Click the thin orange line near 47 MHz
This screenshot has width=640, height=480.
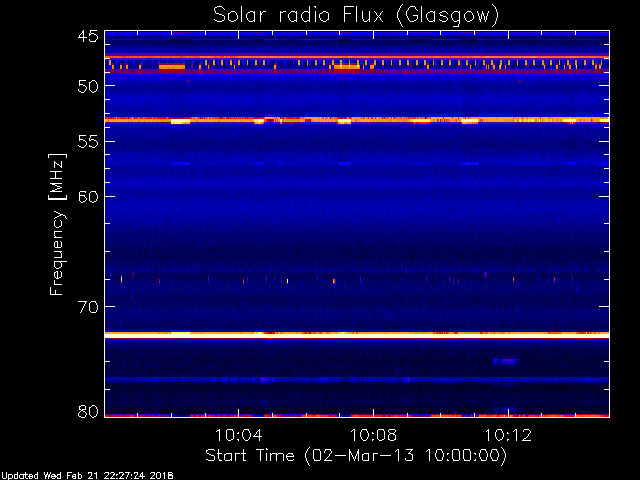[x=357, y=57]
